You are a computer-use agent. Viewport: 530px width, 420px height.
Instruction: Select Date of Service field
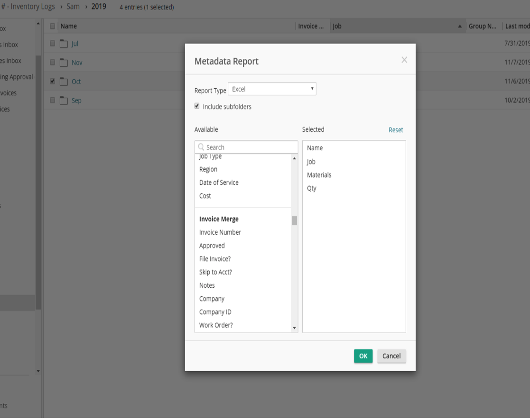(x=219, y=183)
